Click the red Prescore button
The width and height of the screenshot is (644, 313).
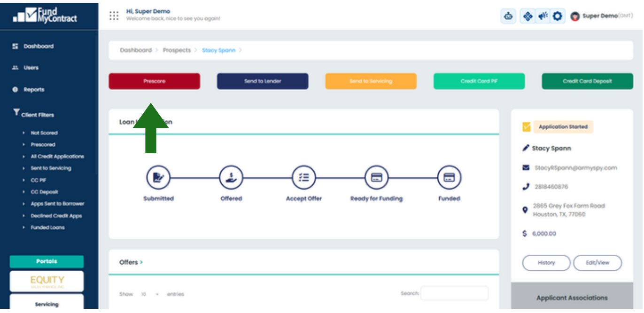click(x=155, y=81)
